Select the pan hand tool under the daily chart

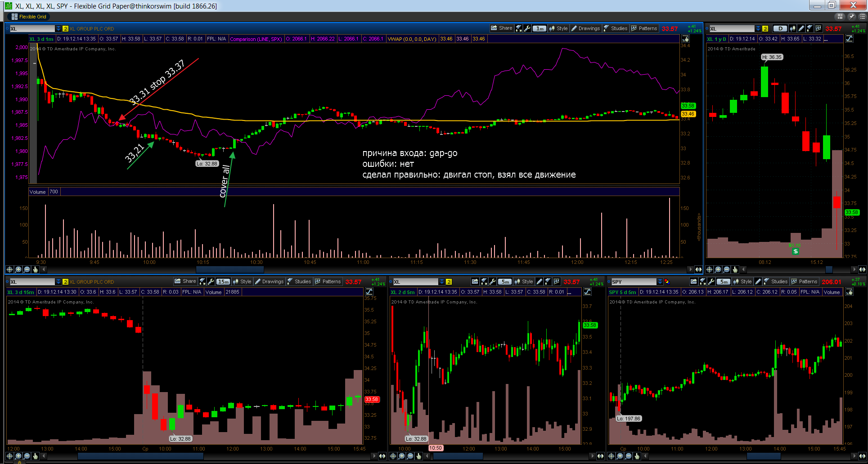(735, 269)
